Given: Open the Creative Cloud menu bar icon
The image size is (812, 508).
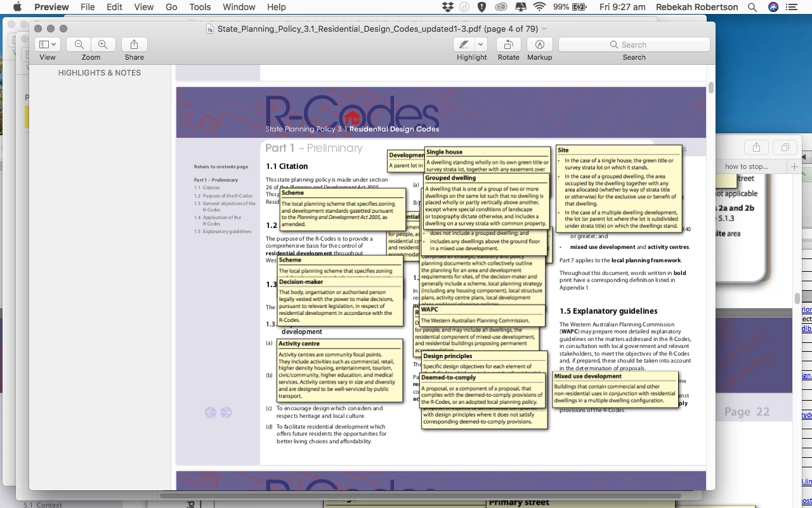Looking at the screenshot, I should 501,7.
